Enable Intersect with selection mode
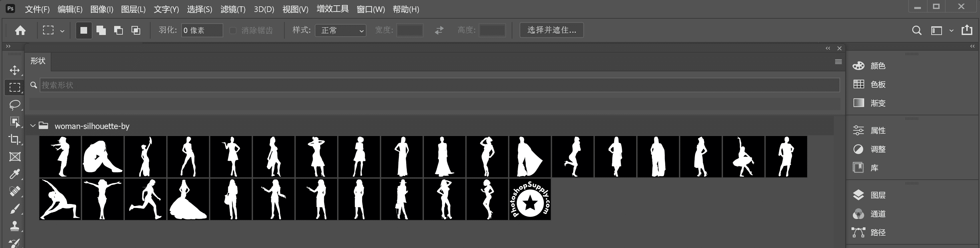980x248 pixels. click(x=136, y=30)
